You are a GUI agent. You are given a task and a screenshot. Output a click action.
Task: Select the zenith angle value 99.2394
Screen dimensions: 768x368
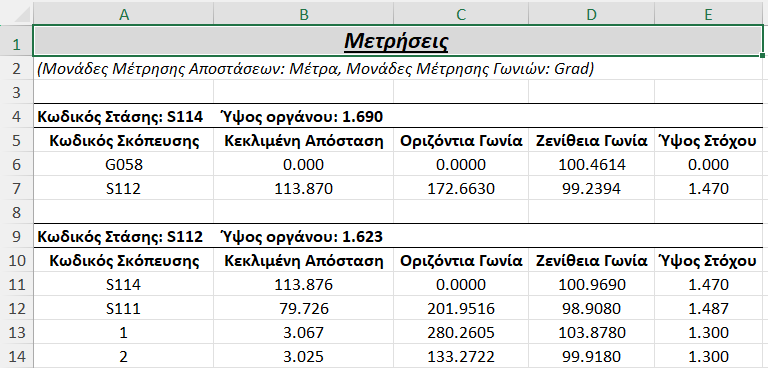(x=592, y=188)
